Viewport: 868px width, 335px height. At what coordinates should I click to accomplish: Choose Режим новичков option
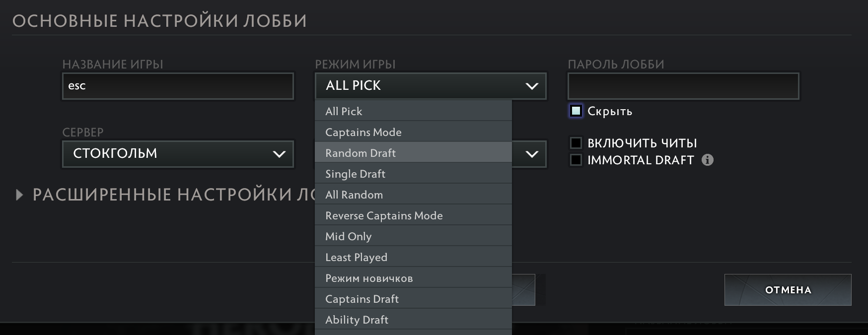(x=413, y=278)
